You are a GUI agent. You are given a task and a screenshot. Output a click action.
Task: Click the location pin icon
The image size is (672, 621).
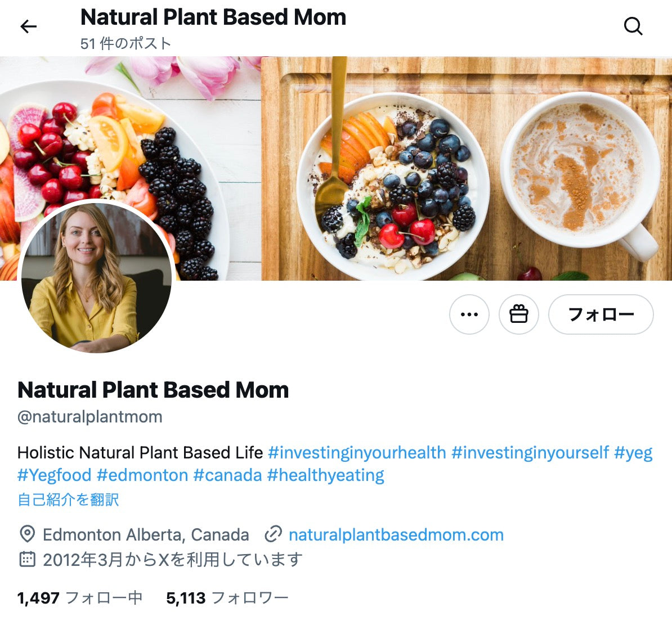(x=28, y=534)
